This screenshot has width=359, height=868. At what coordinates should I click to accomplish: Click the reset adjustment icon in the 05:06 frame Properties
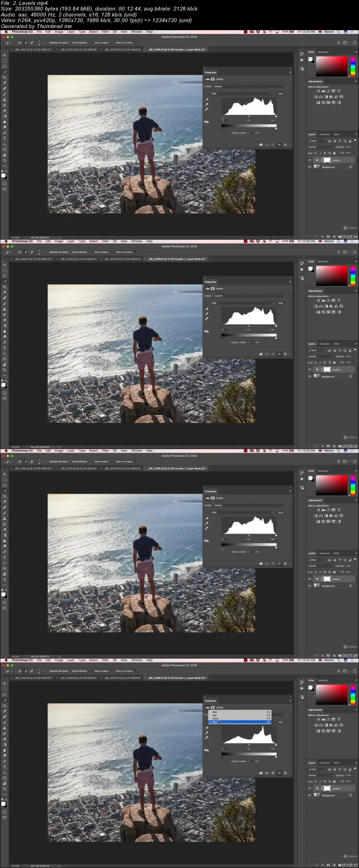pos(273,354)
